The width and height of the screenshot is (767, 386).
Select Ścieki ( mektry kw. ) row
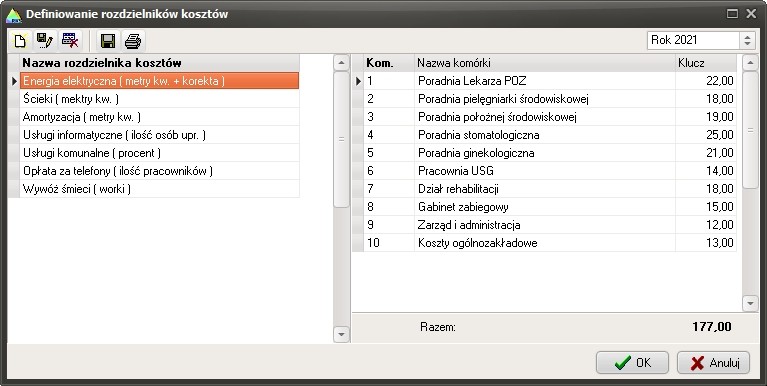tap(159, 99)
